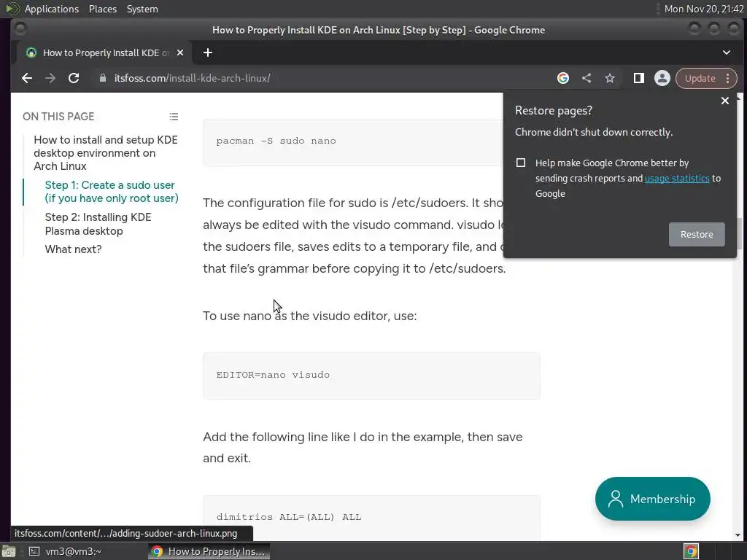Open site info via the padlock icon
This screenshot has width=747, height=560.
coord(102,78)
